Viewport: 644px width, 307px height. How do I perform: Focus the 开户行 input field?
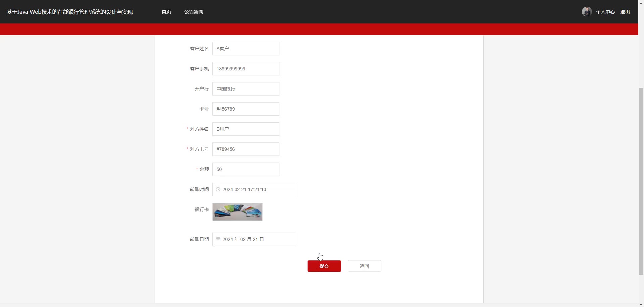[x=246, y=89]
